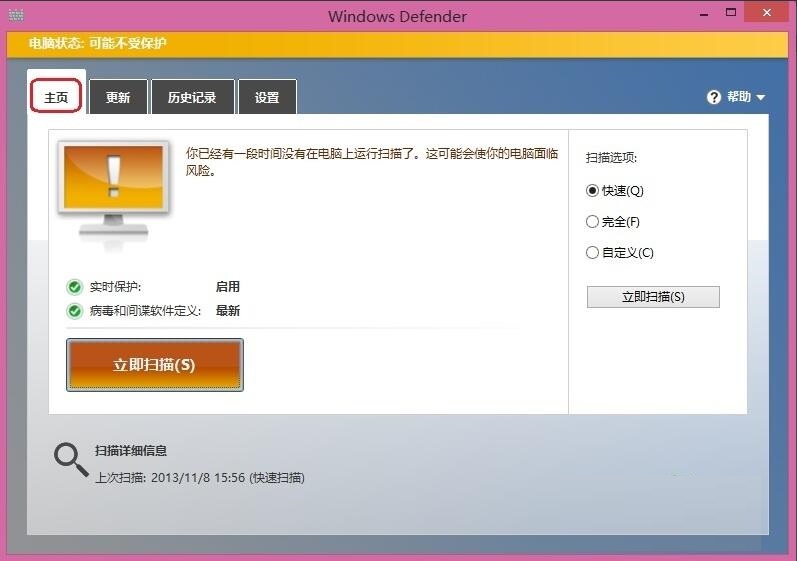
Task: Switch to the 主页 tab
Action: (56, 96)
